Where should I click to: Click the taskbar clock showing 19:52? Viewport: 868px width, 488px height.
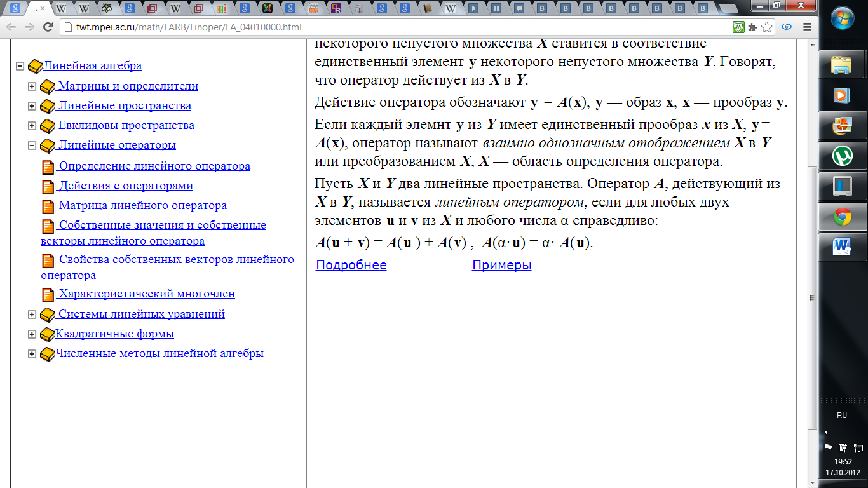[843, 462]
